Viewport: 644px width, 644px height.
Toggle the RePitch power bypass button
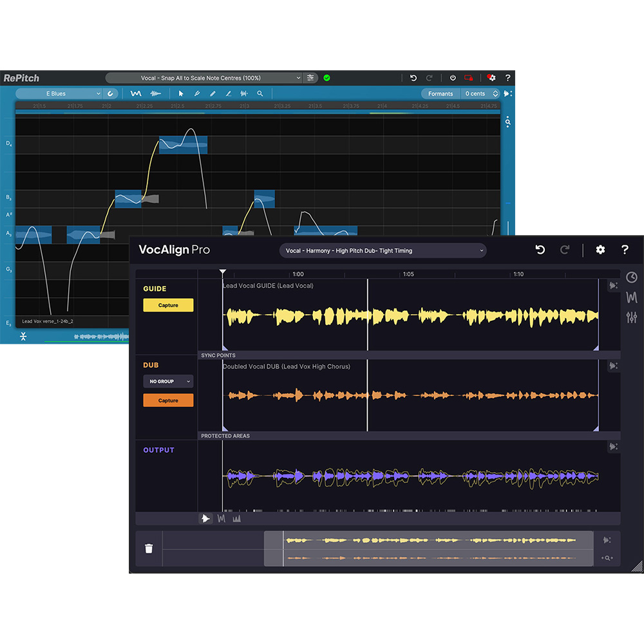coord(453,78)
